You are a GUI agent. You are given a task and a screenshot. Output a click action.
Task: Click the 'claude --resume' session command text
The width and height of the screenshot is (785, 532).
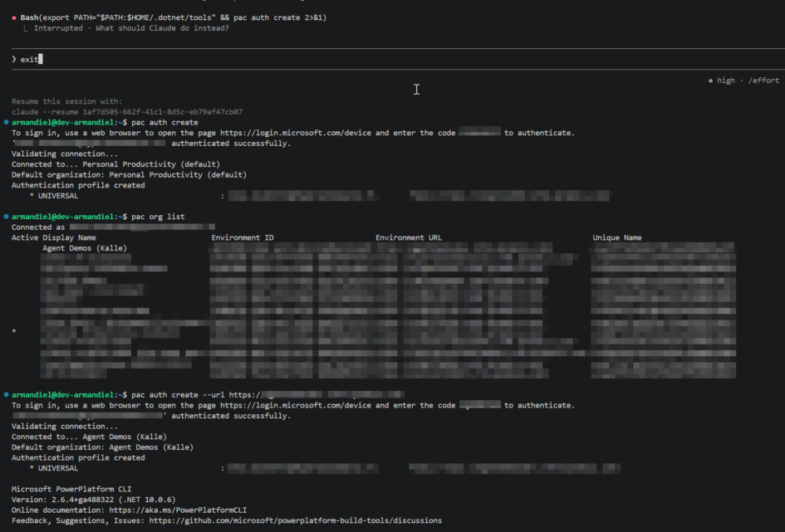[x=127, y=112]
